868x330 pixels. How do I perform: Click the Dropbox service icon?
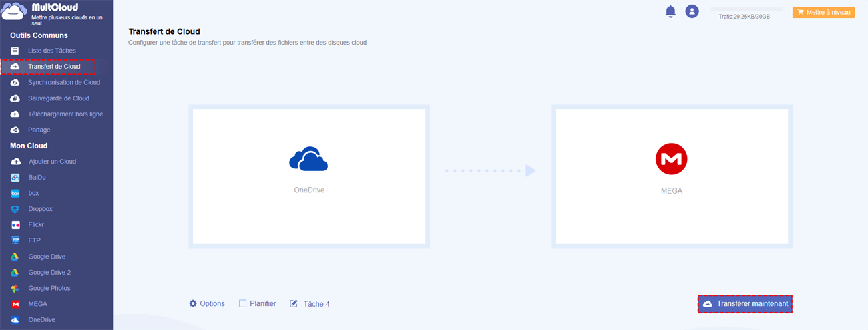[x=15, y=209]
